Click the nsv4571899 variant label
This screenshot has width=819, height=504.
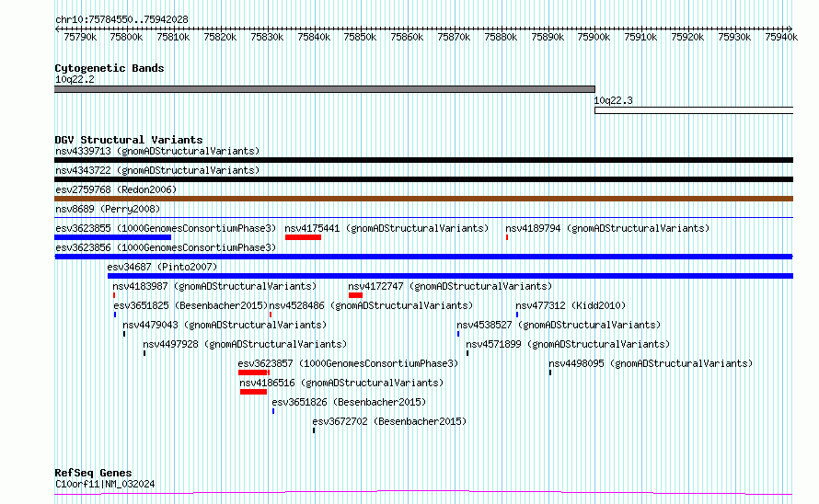[568, 345]
